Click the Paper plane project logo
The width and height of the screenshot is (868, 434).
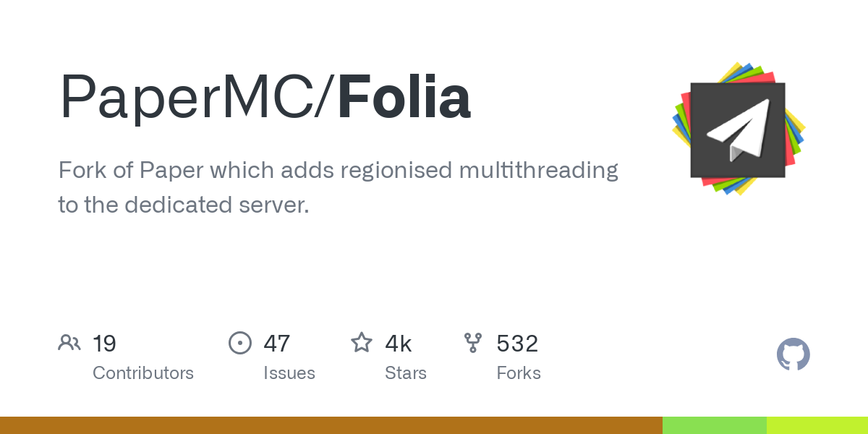pyautogui.click(x=738, y=129)
